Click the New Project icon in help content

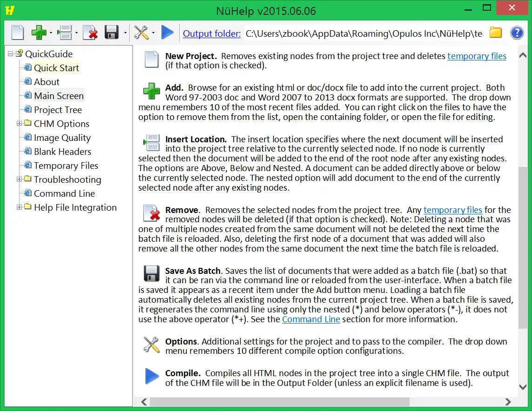click(x=151, y=60)
